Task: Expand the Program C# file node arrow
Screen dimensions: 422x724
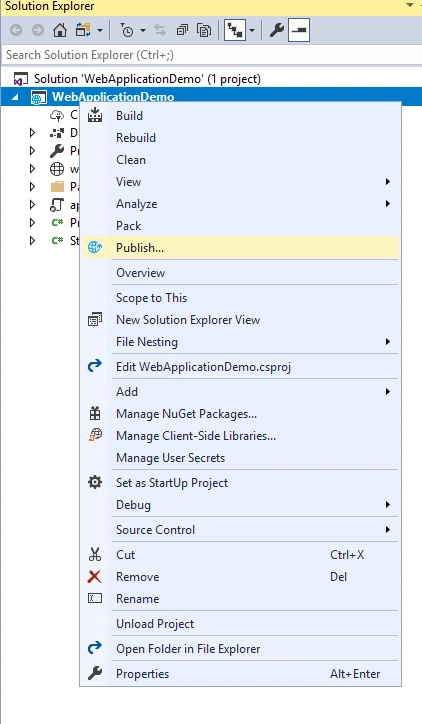Action: (x=32, y=223)
